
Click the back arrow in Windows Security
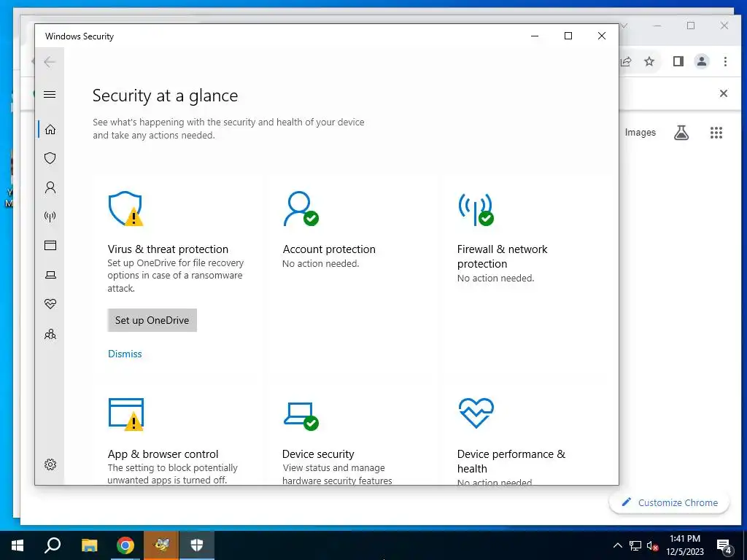pyautogui.click(x=50, y=61)
